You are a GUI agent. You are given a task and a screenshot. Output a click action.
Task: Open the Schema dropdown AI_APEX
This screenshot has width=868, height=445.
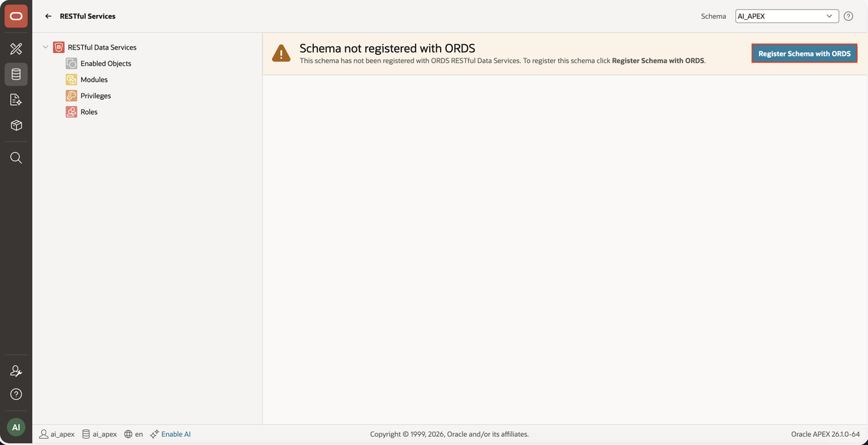pos(787,16)
